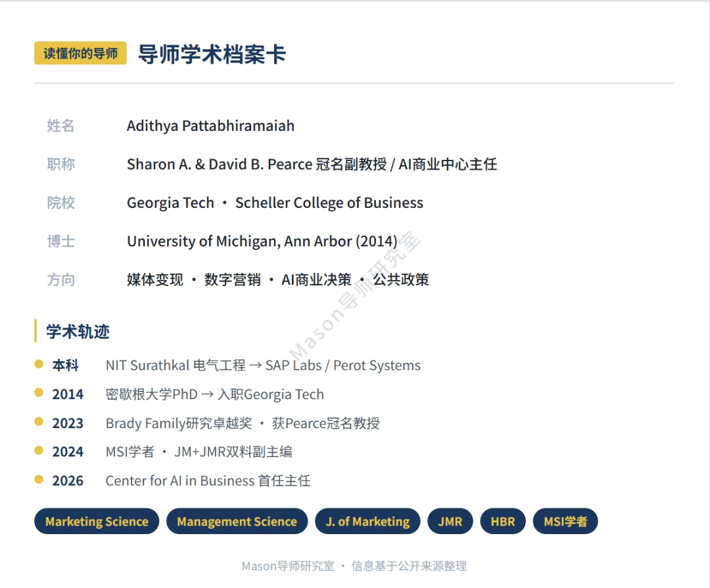Click the JMR pill tag
The width and height of the screenshot is (710, 588).
(450, 522)
